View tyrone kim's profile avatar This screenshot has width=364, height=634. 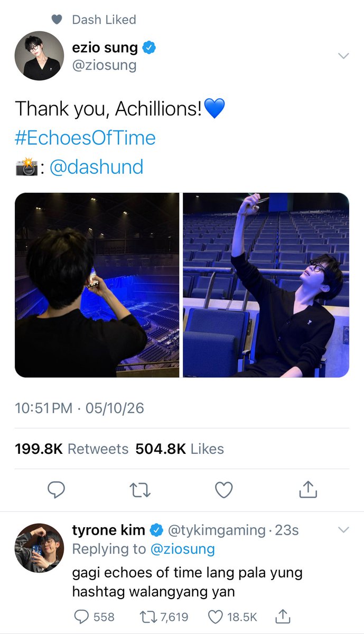pyautogui.click(x=39, y=548)
